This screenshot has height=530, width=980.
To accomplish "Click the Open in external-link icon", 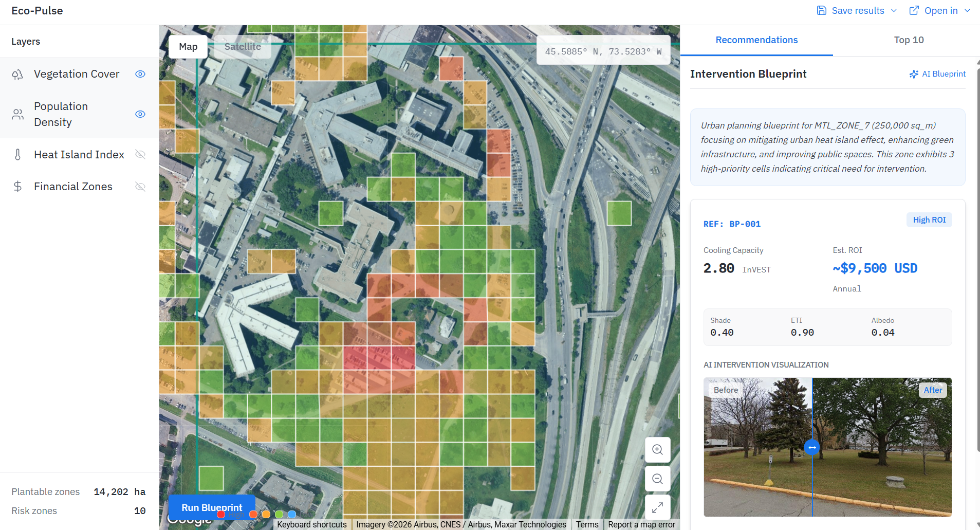I will tap(914, 10).
